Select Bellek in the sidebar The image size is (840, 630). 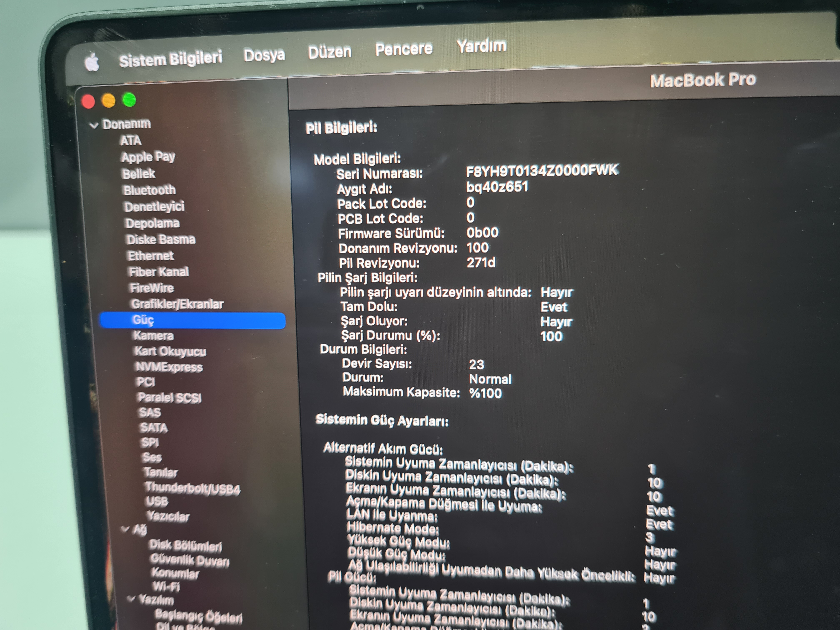coord(139,174)
